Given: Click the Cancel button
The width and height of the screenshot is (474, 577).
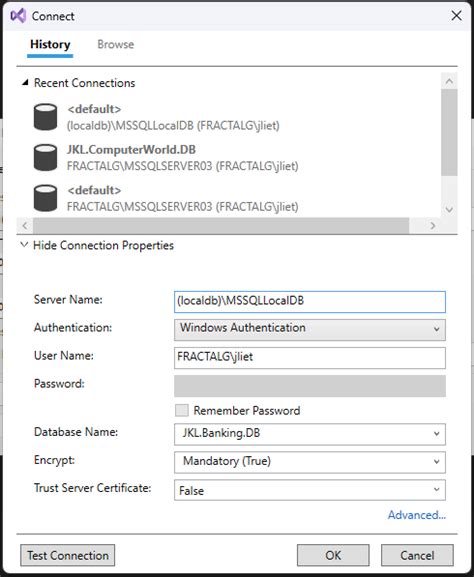Looking at the screenshot, I should [x=417, y=555].
